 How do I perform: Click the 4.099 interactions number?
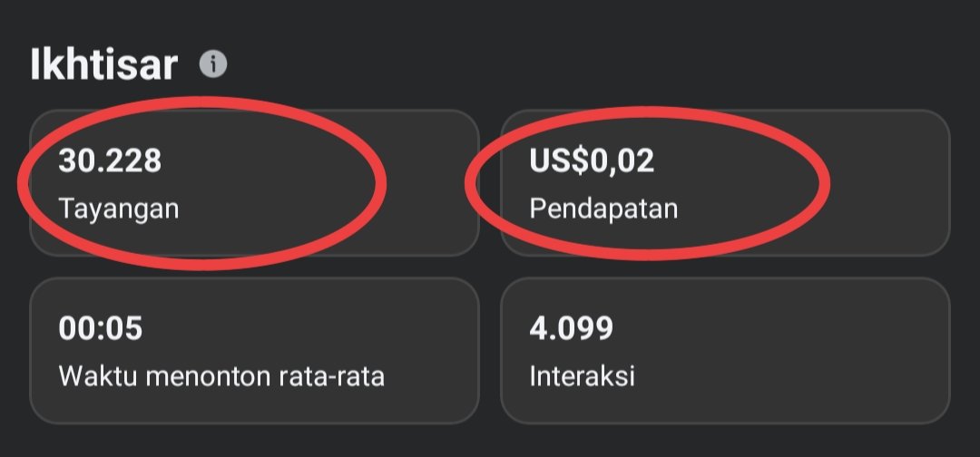point(572,328)
